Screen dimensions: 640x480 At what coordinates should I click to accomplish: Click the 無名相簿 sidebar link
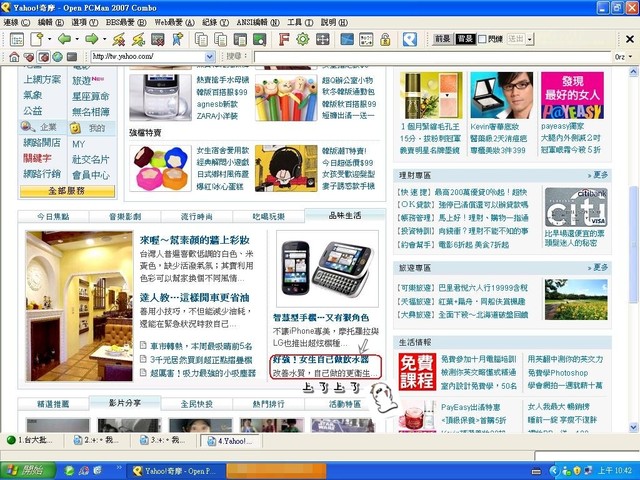coord(91,112)
